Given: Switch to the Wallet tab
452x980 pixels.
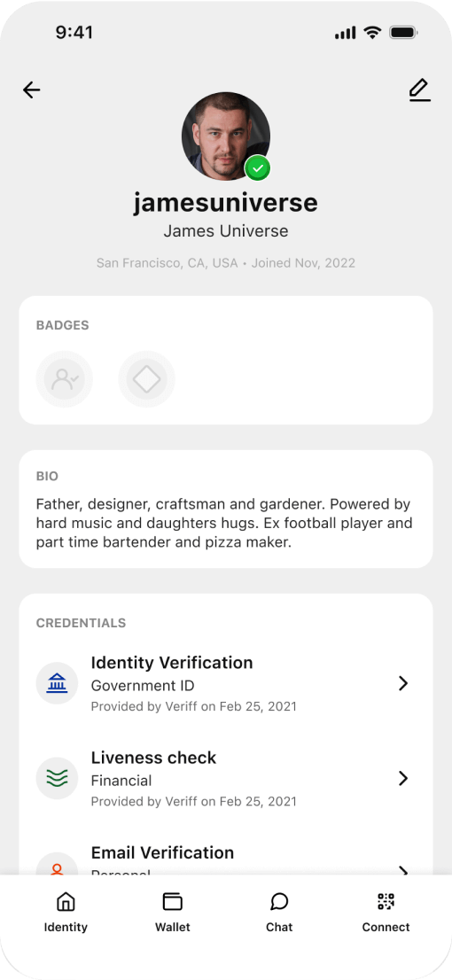Looking at the screenshot, I should pos(173,913).
